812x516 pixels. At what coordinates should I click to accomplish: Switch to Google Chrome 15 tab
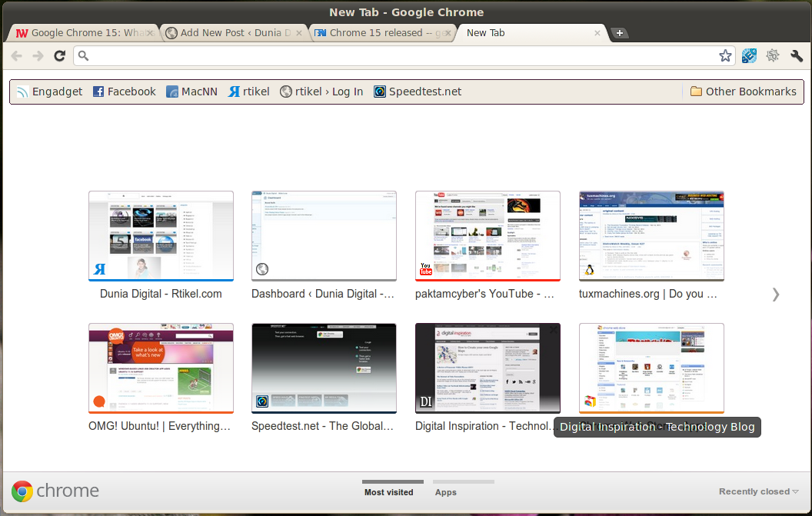(x=83, y=33)
